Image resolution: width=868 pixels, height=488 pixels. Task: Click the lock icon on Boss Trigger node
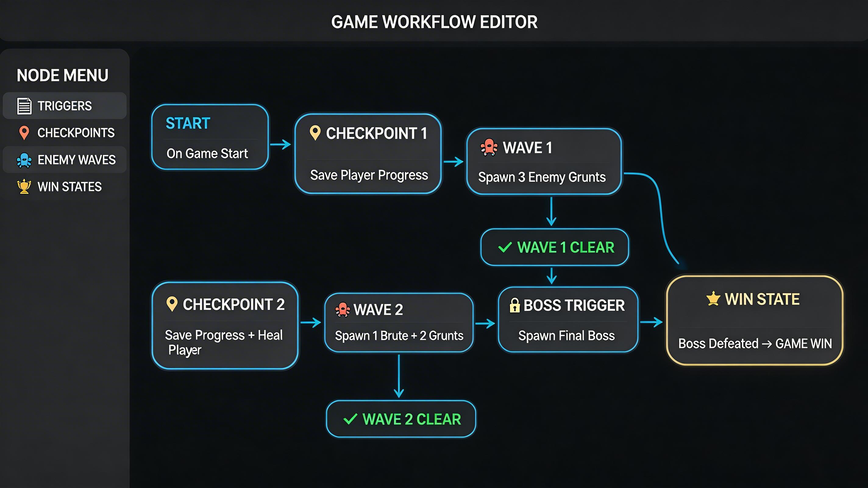tap(515, 305)
